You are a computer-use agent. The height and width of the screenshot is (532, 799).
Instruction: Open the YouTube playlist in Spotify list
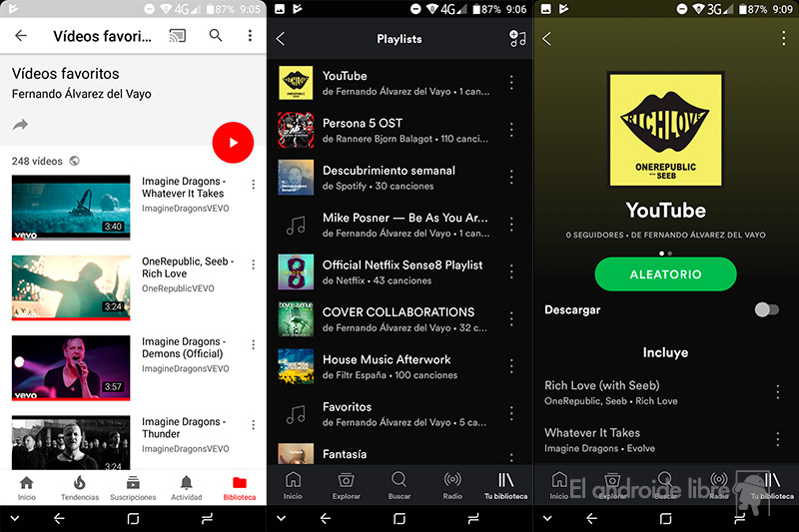[399, 83]
